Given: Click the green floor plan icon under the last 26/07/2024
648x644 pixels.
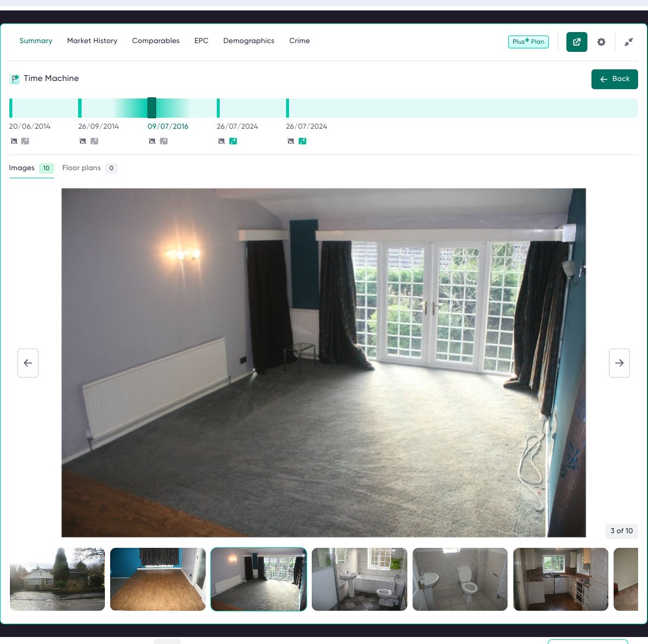Looking at the screenshot, I should click(302, 142).
